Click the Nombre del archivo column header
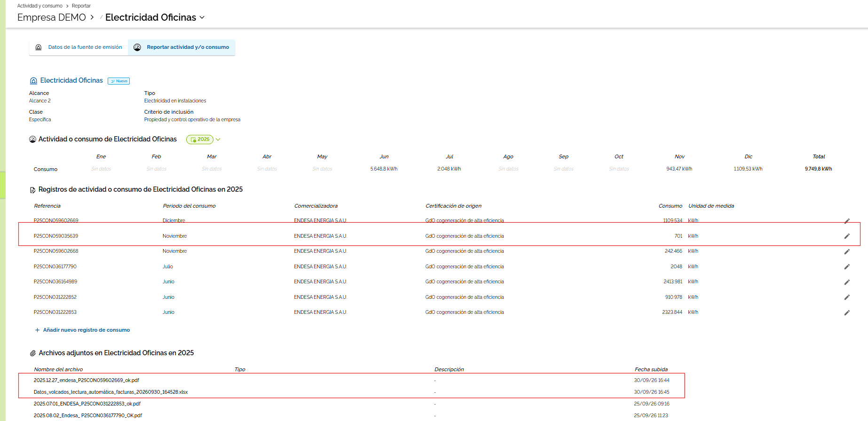 coord(58,370)
